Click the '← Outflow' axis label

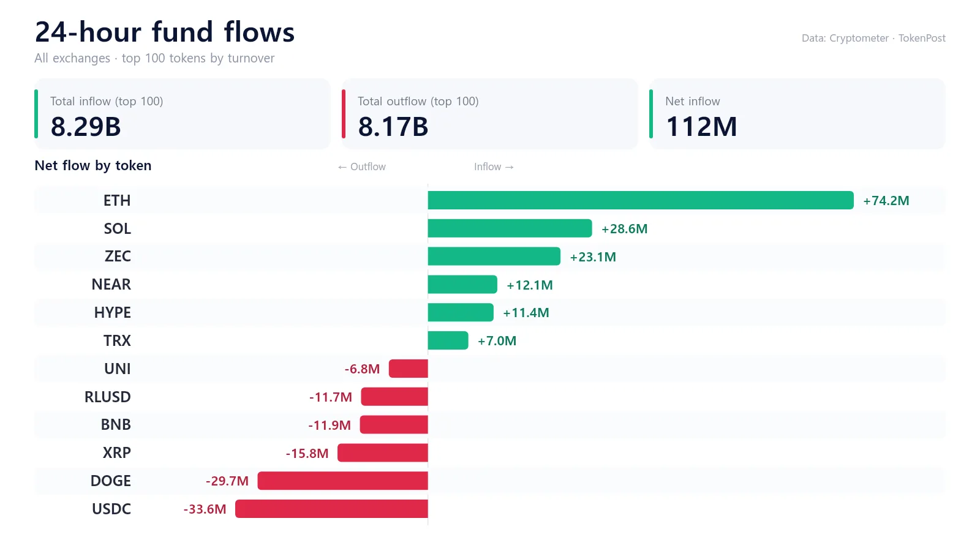pos(361,167)
